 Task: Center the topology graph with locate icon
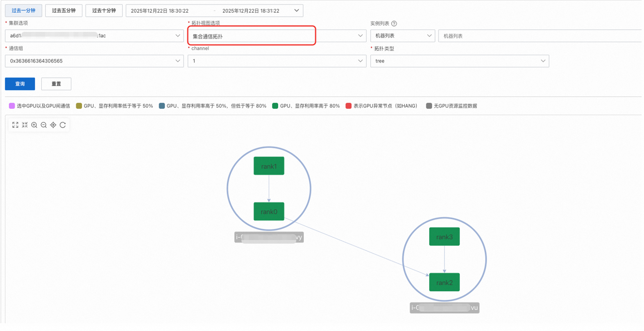click(x=53, y=125)
